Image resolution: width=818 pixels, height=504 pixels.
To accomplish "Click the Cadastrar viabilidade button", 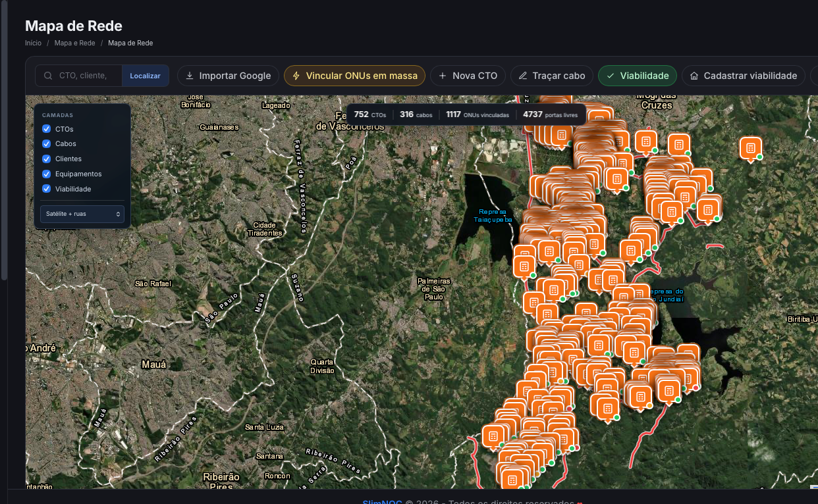I will [744, 76].
